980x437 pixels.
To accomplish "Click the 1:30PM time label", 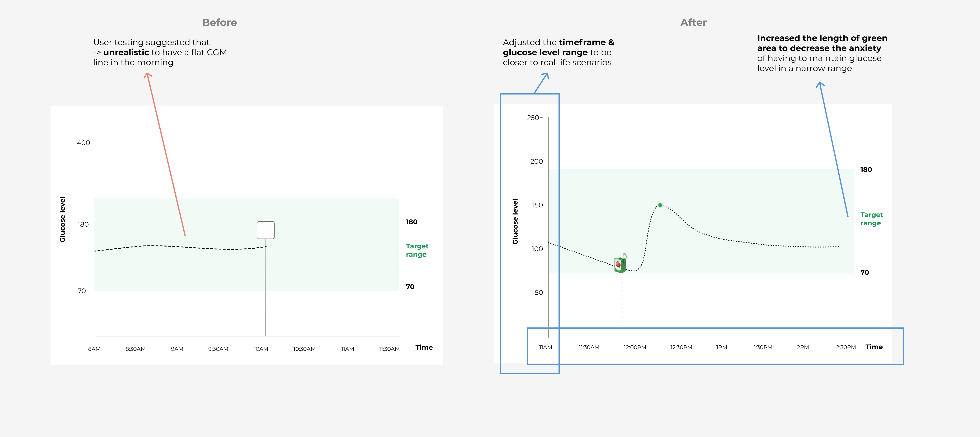I will 763,348.
